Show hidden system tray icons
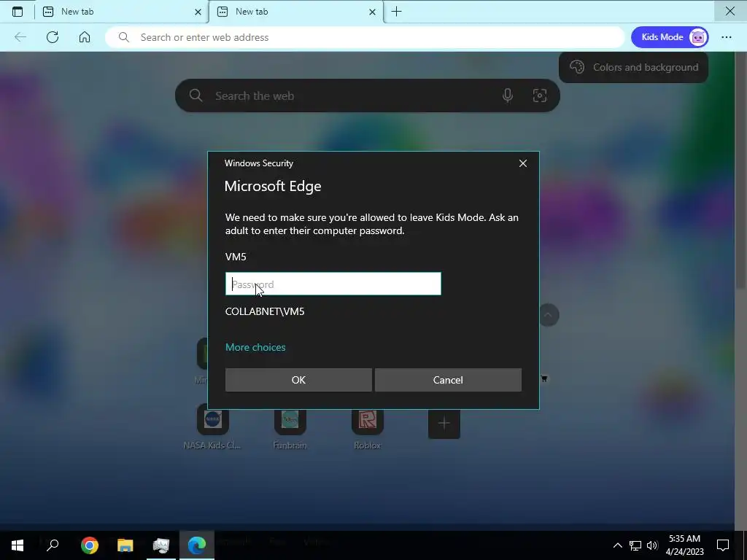747x560 pixels. (x=617, y=545)
